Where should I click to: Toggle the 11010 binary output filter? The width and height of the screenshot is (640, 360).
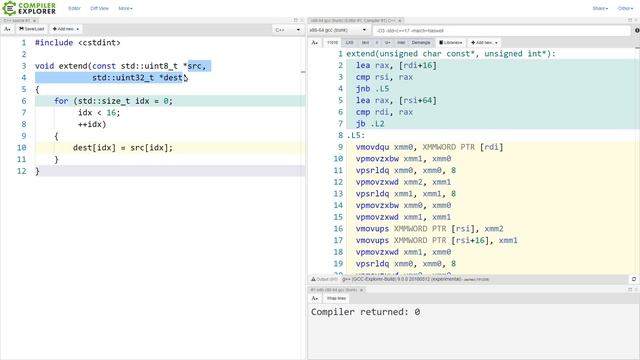click(x=333, y=42)
